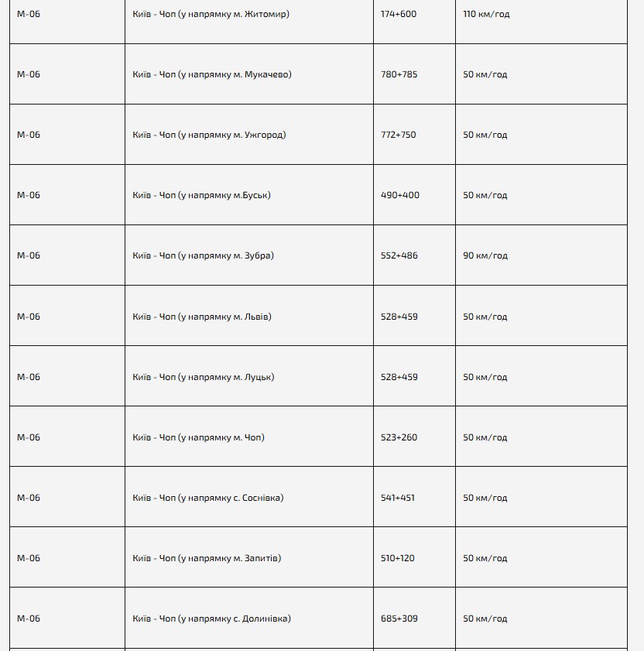Click the 110 км/год speed limit cell
This screenshot has width=644, height=651.
click(486, 14)
